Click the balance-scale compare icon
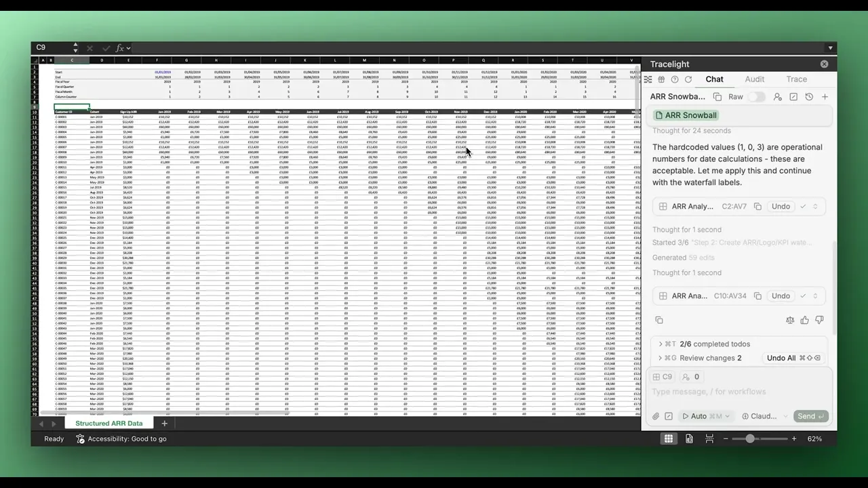Viewport: 868px width, 488px height. [790, 321]
